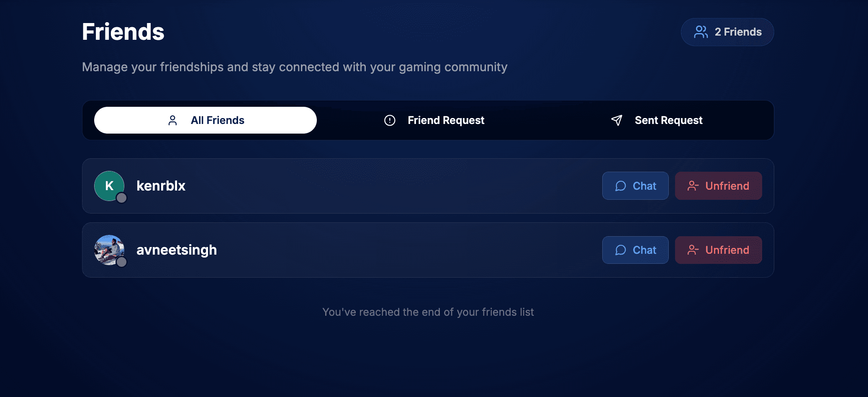868x397 pixels.
Task: Click the alert circle icon beside Friend Request
Action: pyautogui.click(x=390, y=121)
